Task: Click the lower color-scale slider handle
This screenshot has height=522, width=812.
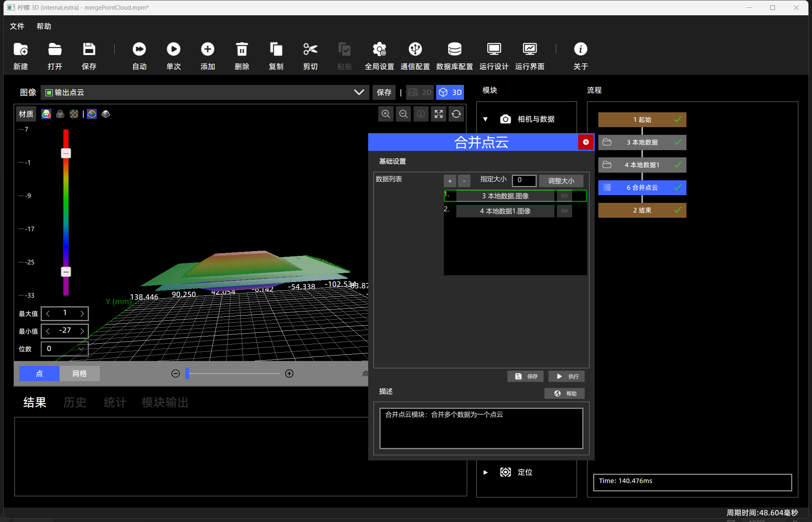Action: click(66, 272)
